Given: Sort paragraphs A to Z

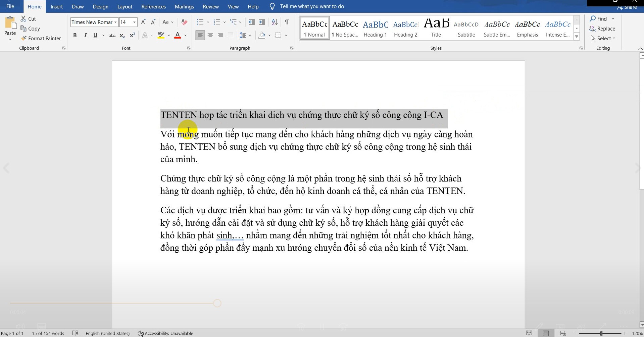Looking at the screenshot, I should coord(275,22).
